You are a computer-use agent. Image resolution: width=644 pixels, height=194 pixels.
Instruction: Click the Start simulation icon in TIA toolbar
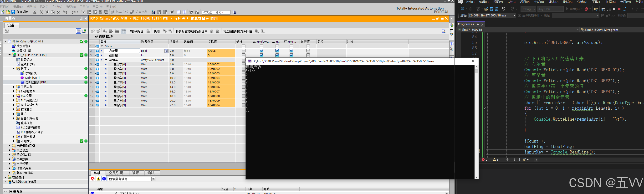(101, 12)
